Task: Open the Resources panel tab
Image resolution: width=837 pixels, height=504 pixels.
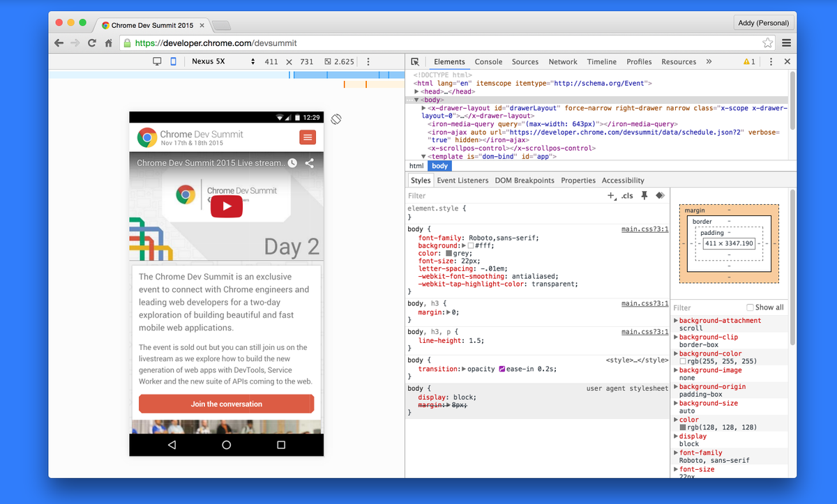Action: pyautogui.click(x=679, y=61)
